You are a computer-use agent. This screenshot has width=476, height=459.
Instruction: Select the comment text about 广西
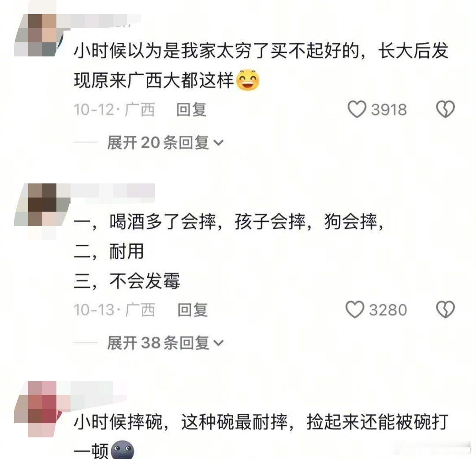(261, 65)
